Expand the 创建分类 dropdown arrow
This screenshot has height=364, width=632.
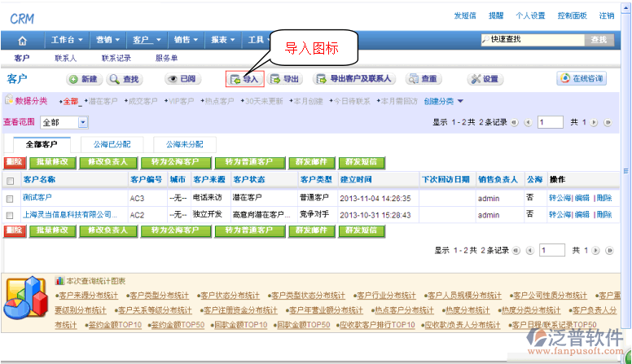pyautogui.click(x=460, y=102)
